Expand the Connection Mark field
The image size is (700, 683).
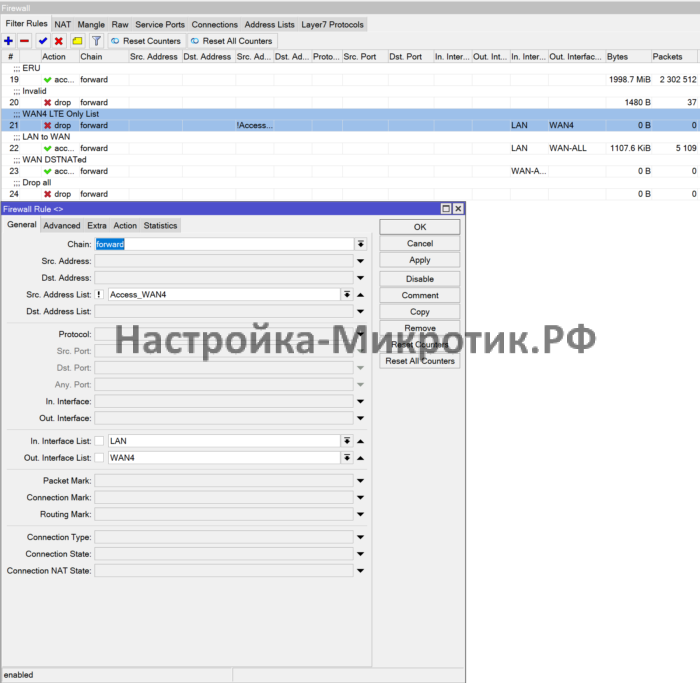point(361,498)
